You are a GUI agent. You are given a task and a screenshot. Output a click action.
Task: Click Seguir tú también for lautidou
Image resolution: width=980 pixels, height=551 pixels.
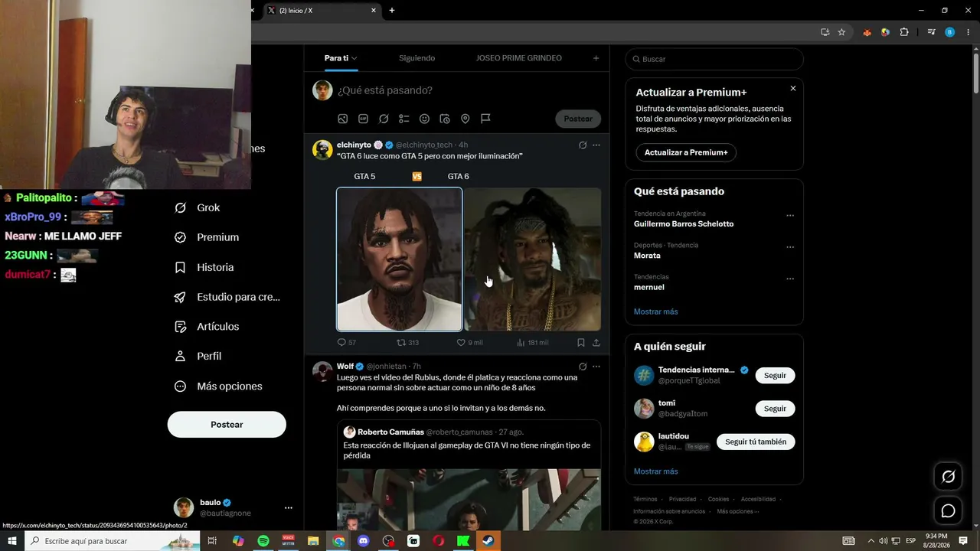756,442
